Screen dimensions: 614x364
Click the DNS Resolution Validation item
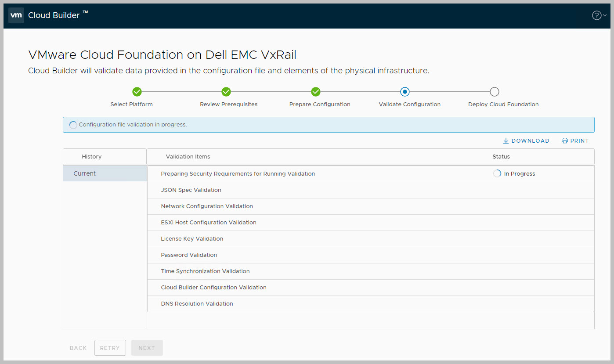coord(197,304)
